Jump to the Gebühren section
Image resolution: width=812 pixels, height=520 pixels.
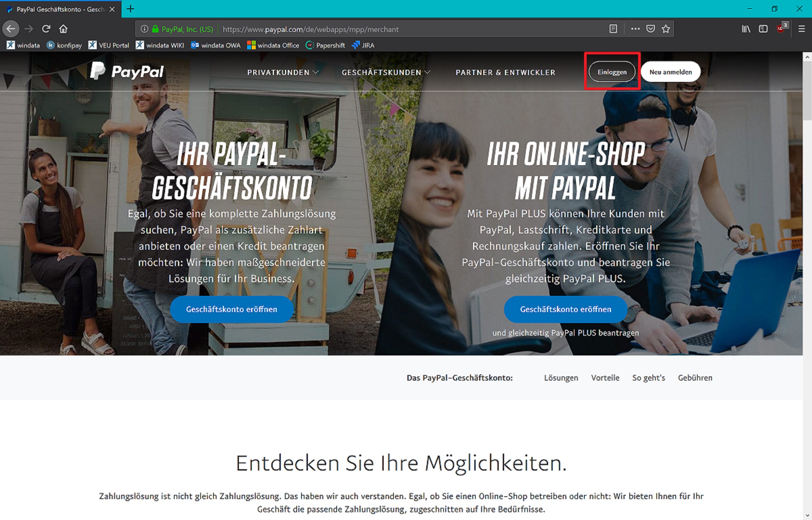coord(695,378)
